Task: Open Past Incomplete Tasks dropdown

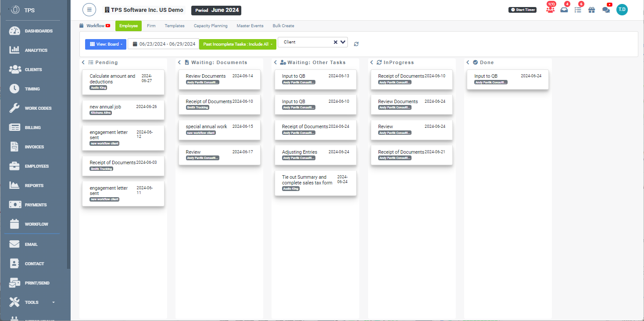Action: coord(238,44)
